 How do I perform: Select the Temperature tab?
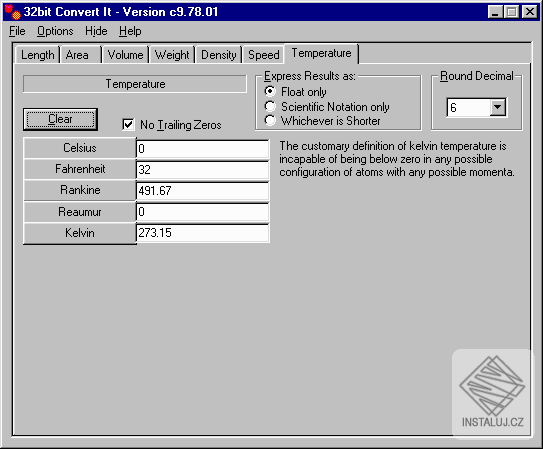(321, 53)
